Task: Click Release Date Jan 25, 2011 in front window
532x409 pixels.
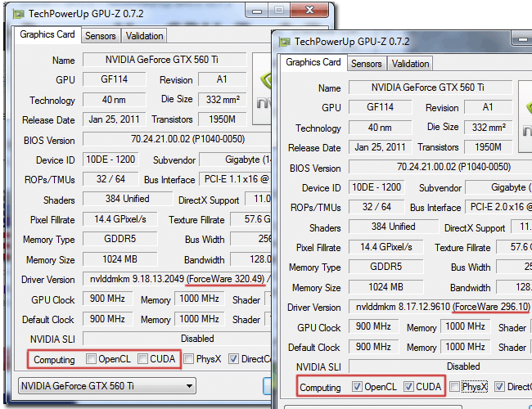Action: pyautogui.click(x=380, y=147)
